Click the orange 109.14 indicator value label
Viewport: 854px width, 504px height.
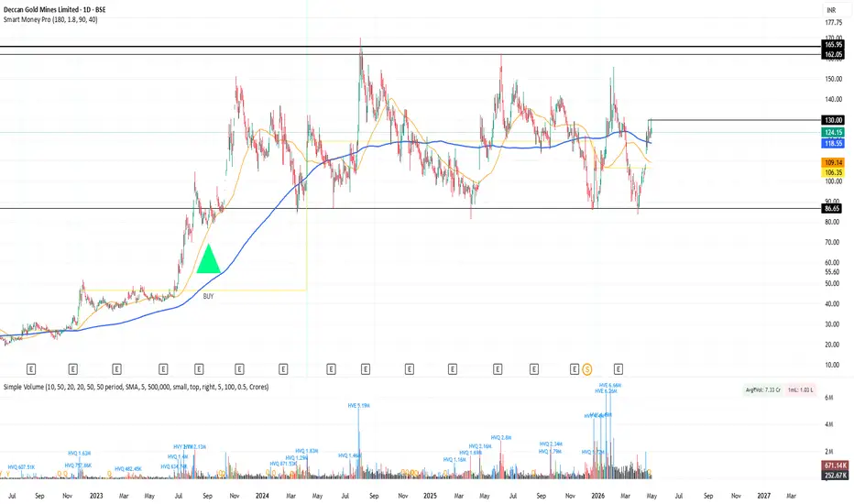833,162
